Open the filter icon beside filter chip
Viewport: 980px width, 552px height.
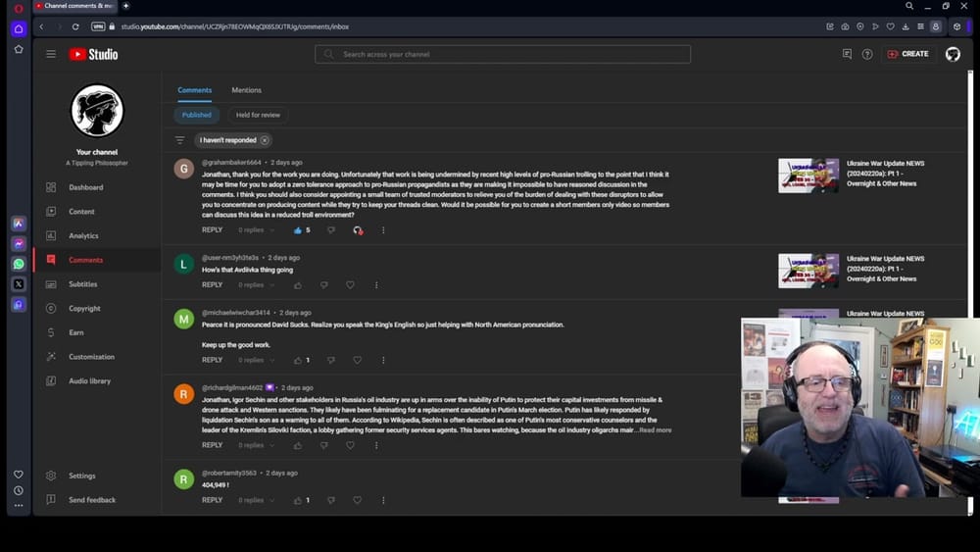(180, 140)
